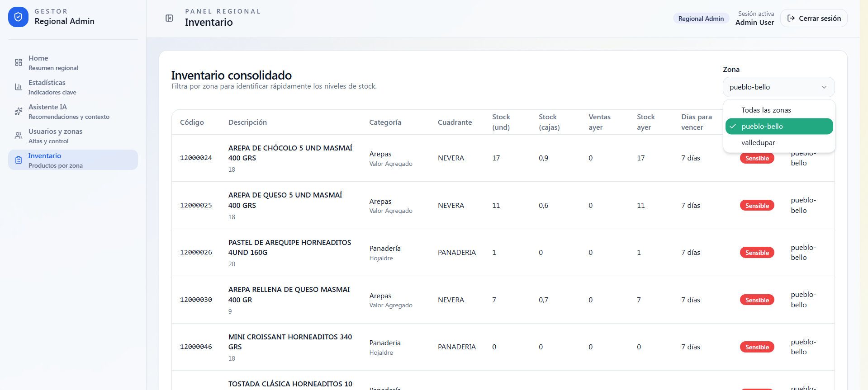Select valledupar zone option

point(779,143)
